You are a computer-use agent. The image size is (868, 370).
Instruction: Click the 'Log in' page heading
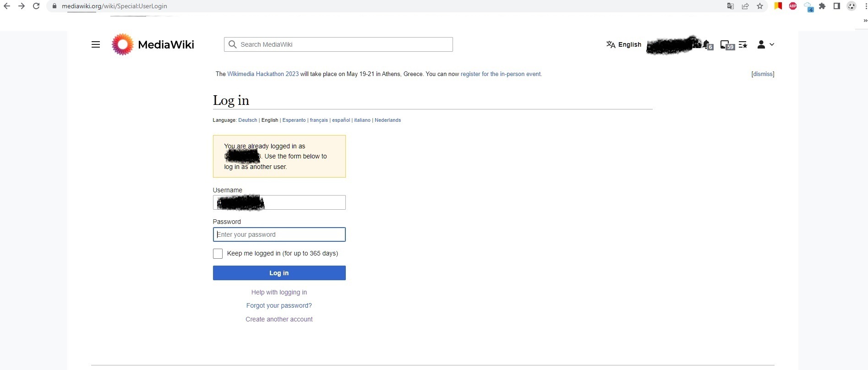point(231,100)
